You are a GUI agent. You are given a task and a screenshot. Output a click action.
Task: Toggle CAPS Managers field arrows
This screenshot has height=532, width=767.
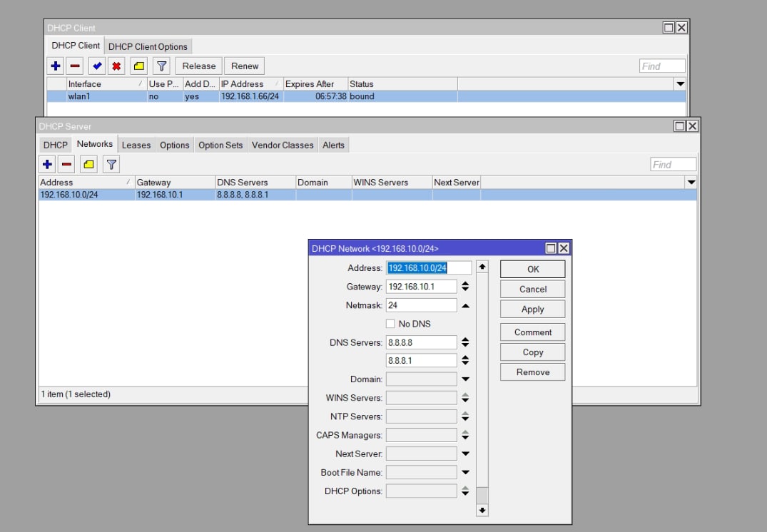(x=465, y=435)
